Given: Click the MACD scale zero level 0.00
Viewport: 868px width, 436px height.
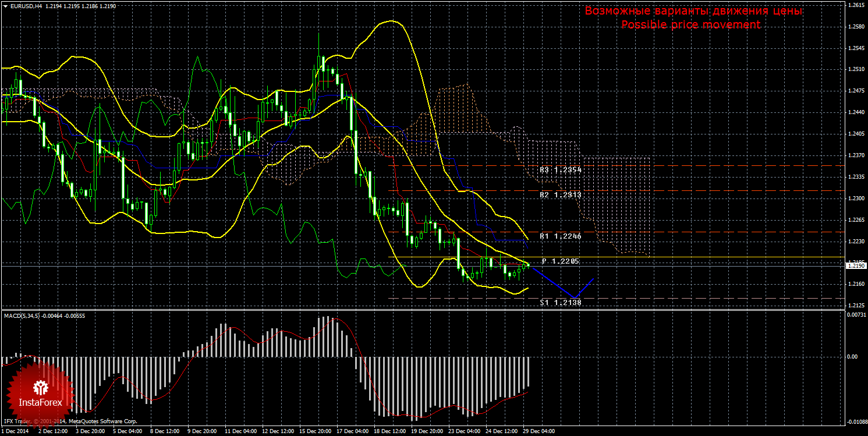Looking at the screenshot, I should pyautogui.click(x=853, y=356).
